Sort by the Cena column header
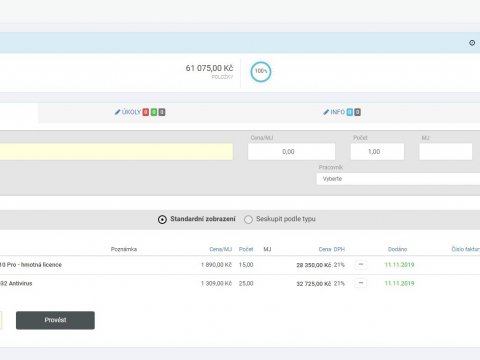 (325, 249)
